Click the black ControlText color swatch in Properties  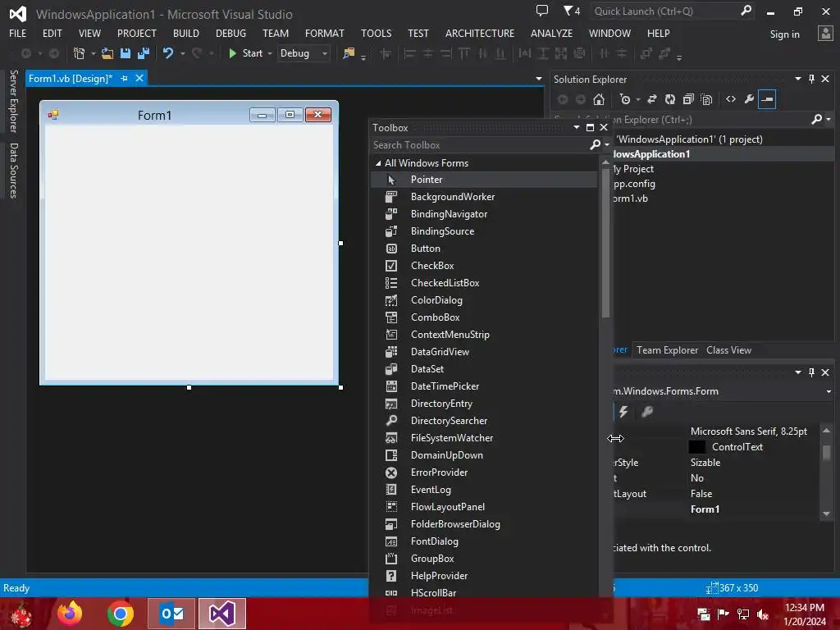(x=697, y=447)
